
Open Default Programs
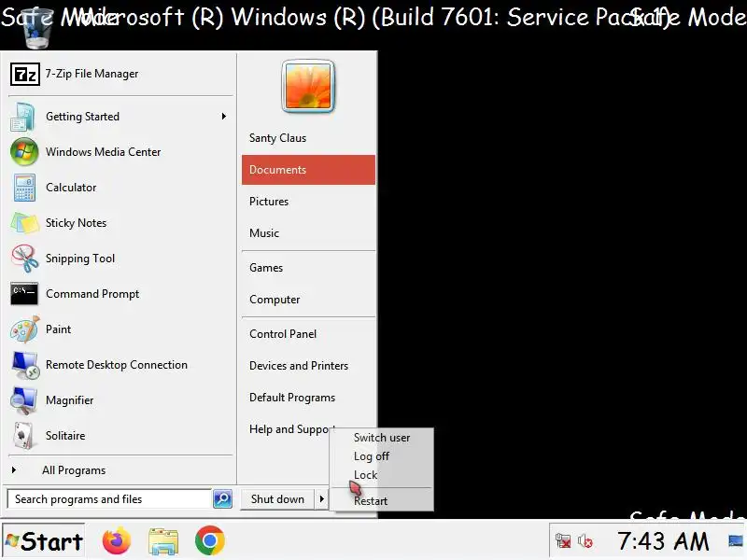(x=308, y=398)
